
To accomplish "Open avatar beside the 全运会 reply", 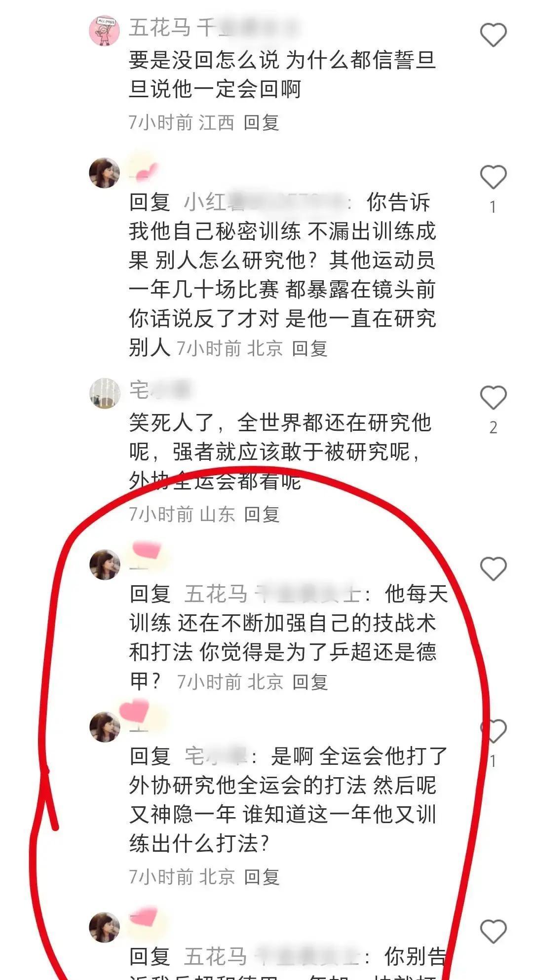I will tap(105, 727).
